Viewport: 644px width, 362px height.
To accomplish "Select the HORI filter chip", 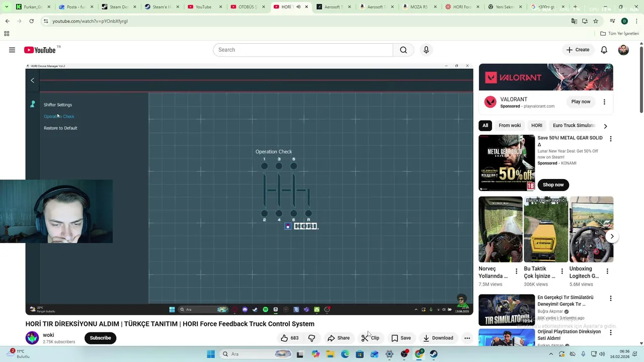I will tap(537, 125).
